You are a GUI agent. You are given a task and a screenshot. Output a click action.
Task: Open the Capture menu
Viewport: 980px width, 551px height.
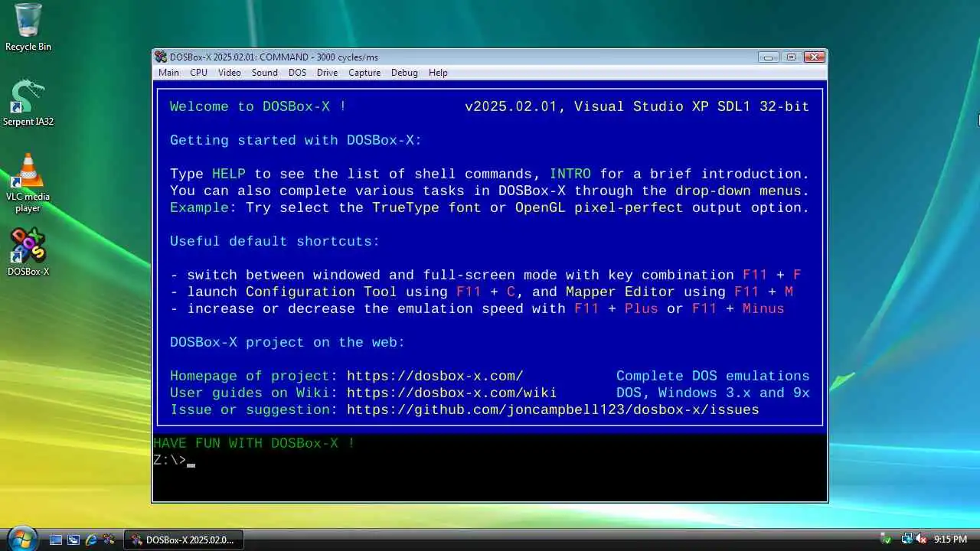click(364, 73)
